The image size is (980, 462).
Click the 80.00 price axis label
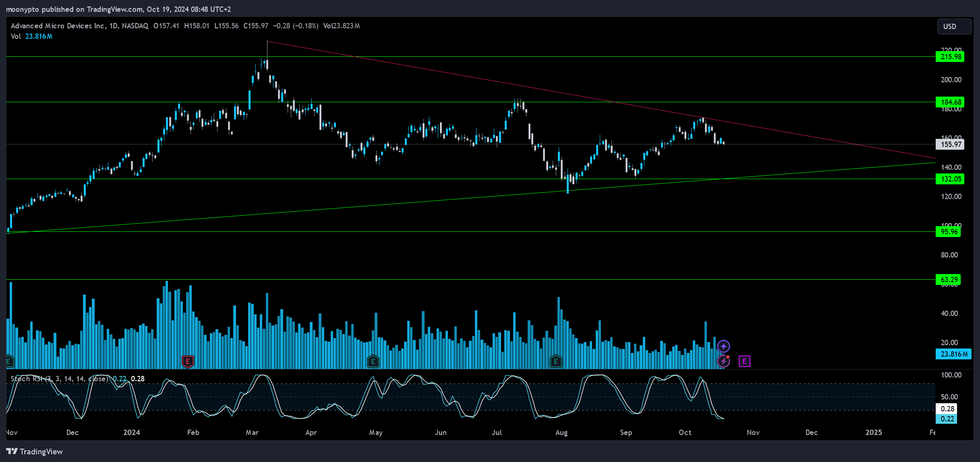pyautogui.click(x=949, y=255)
